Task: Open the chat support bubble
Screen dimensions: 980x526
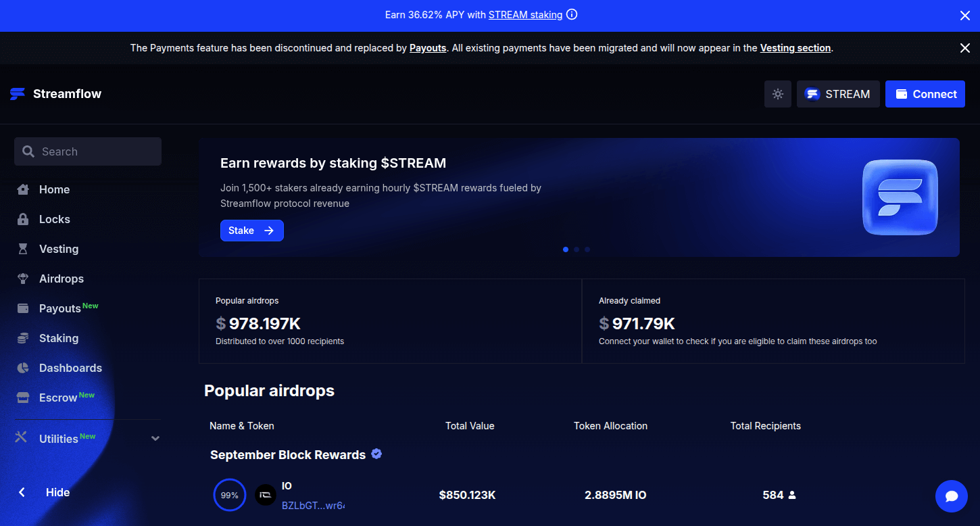Action: point(951,496)
